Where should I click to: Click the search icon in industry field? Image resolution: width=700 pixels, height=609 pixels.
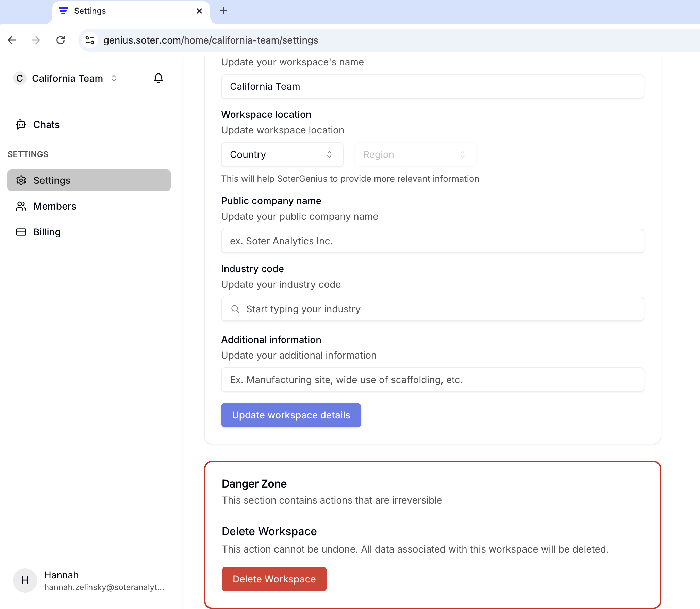pos(235,309)
